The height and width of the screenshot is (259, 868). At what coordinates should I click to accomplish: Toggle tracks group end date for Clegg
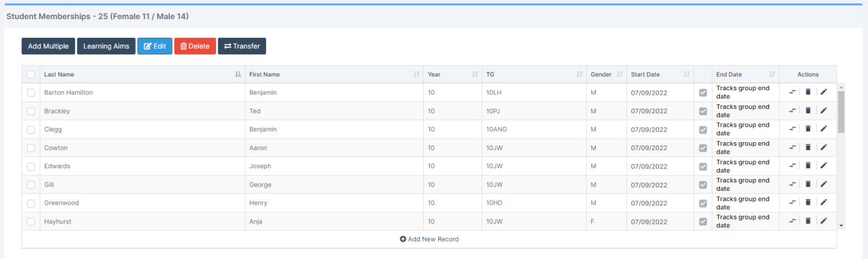[x=703, y=129]
